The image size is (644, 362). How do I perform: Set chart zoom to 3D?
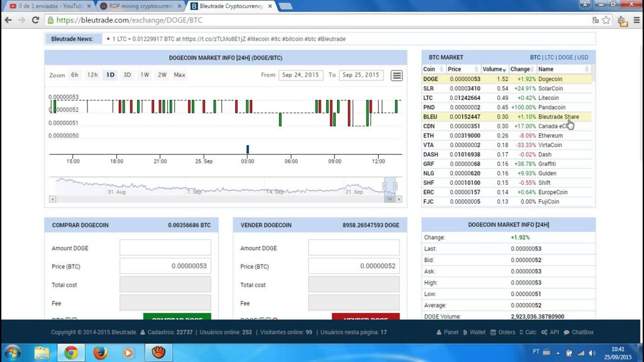click(127, 75)
